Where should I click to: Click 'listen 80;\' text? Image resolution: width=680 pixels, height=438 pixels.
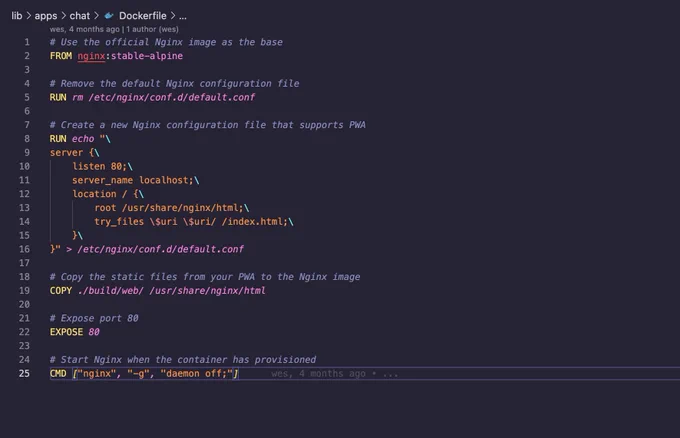tap(102, 167)
